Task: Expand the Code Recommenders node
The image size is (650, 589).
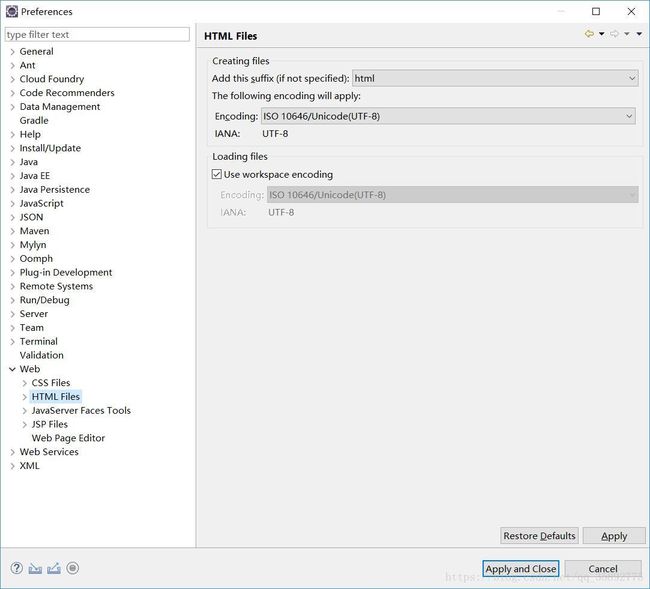Action: coord(12,93)
